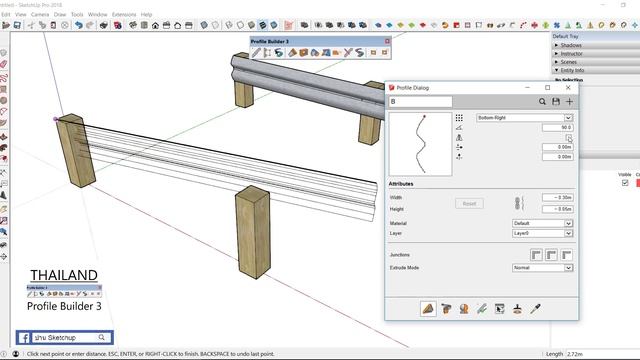Click the Open folder icon in main toolbar
This screenshot has width=640, height=360.
[6, 25]
